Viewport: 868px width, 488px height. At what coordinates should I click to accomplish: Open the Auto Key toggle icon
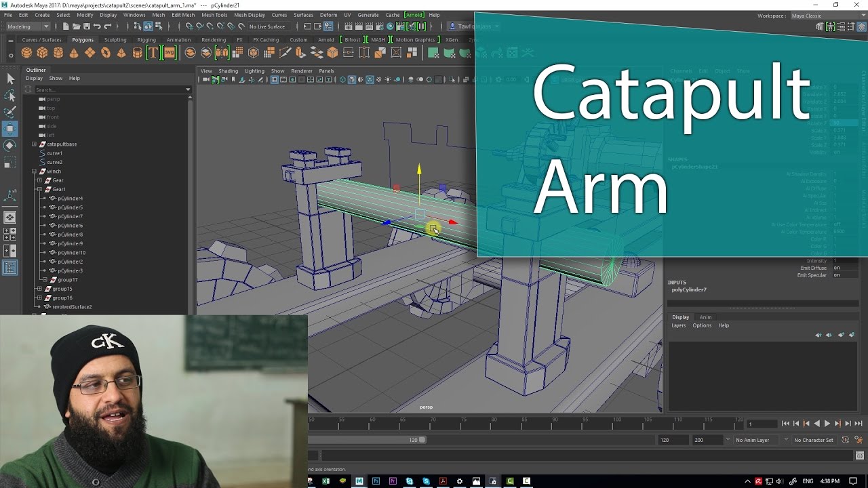(845, 440)
